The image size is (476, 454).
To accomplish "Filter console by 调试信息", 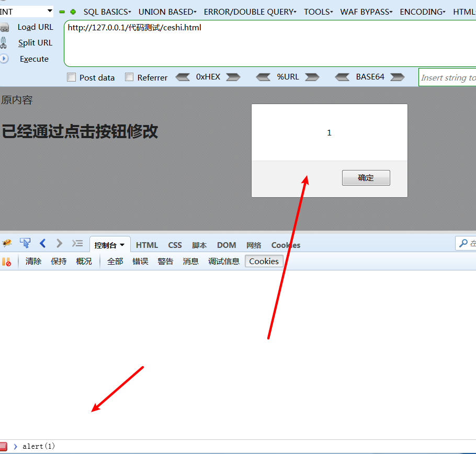I will (x=224, y=262).
